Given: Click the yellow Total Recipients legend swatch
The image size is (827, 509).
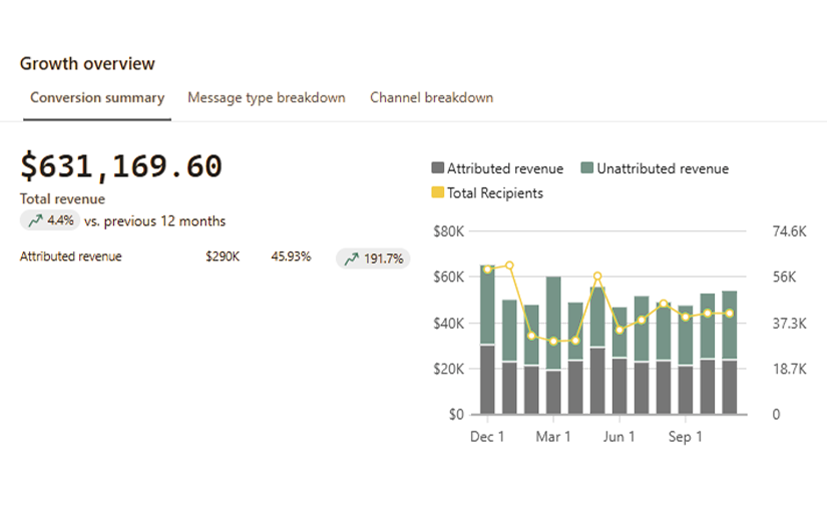Looking at the screenshot, I should tap(437, 193).
